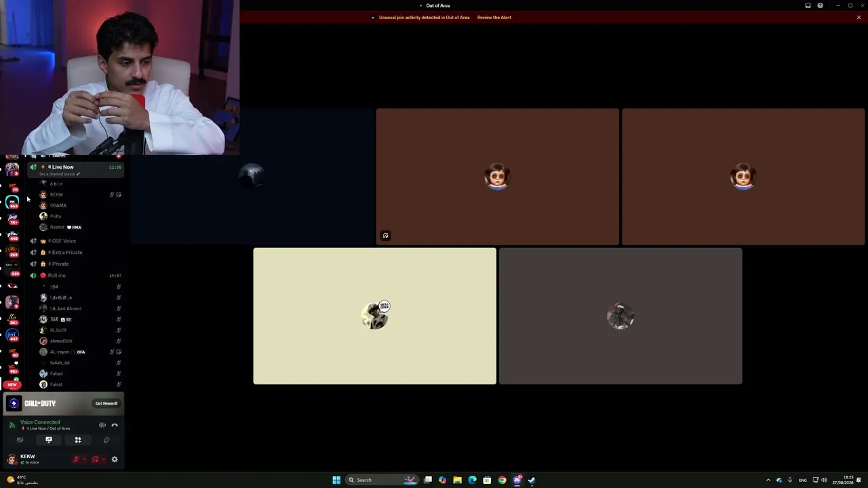Dismiss the unusual join activity alert

pos(859,18)
